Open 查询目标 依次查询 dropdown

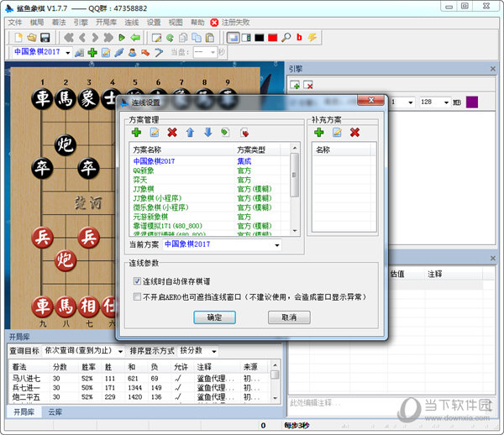[120, 352]
